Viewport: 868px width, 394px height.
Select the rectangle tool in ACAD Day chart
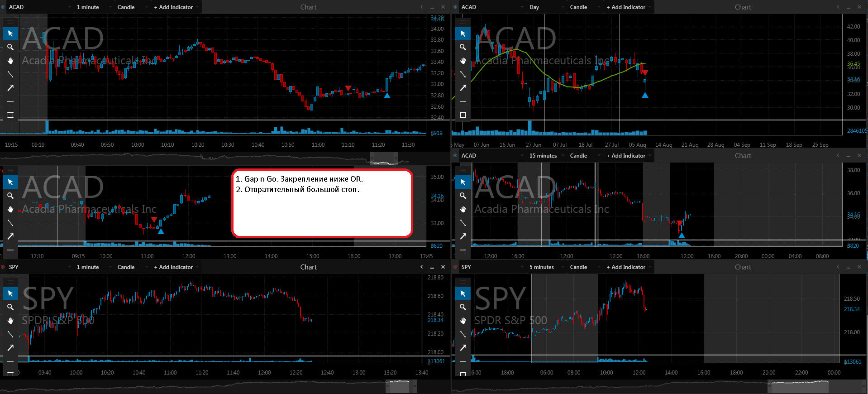pyautogui.click(x=463, y=115)
